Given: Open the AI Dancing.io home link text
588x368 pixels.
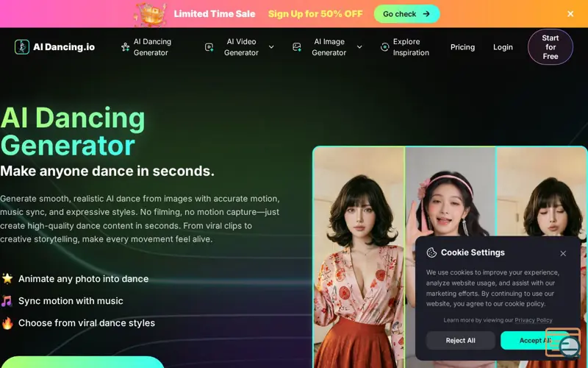Looking at the screenshot, I should 64,47.
